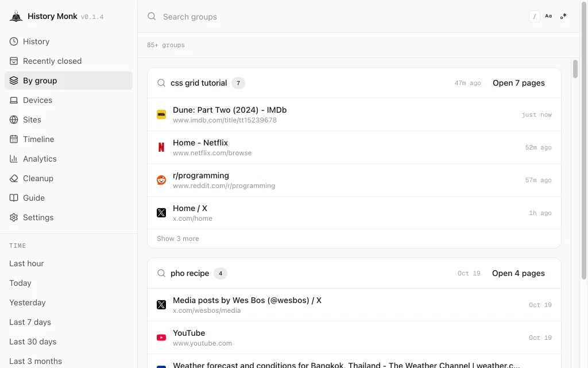Image resolution: width=588 pixels, height=368 pixels.
Task: Click the "47m ago" timestamp
Action: pos(467,83)
